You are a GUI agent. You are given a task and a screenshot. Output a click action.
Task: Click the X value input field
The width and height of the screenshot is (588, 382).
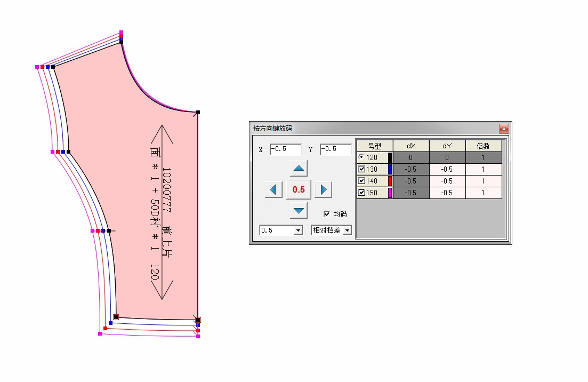click(285, 149)
